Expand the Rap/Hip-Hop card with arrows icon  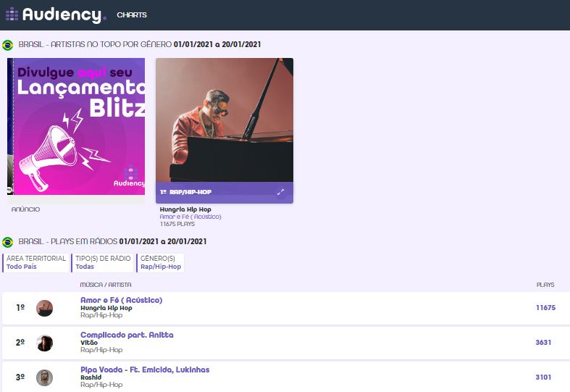click(280, 192)
